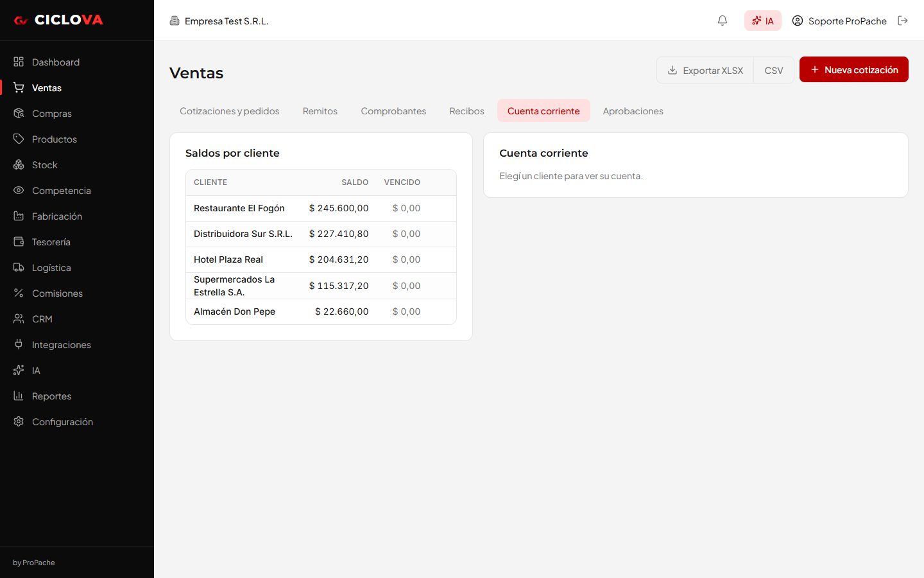Open notifications bell
The height and width of the screenshot is (578, 924).
point(723,21)
